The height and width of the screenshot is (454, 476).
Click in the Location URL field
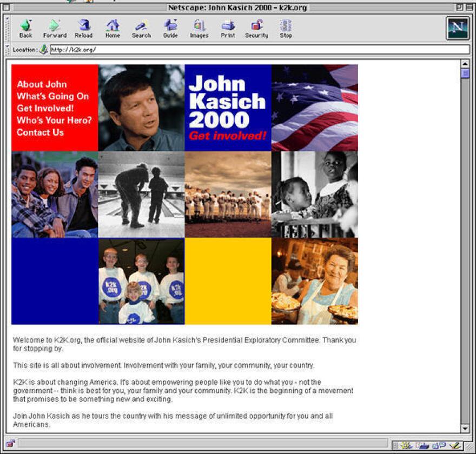(260, 50)
